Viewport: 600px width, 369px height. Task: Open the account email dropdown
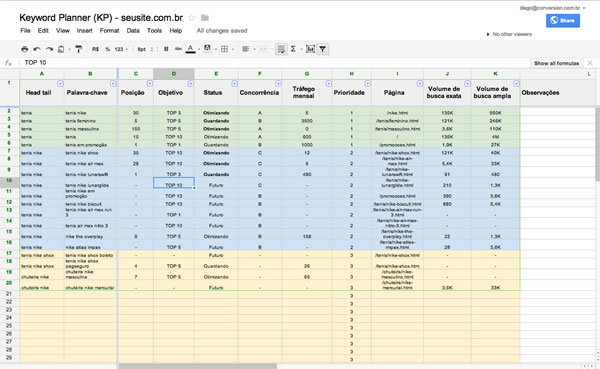pos(553,8)
